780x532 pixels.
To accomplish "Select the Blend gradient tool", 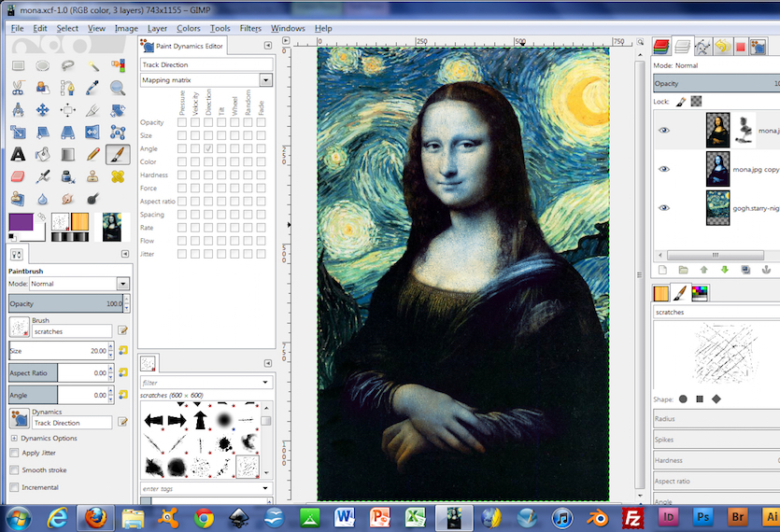I will [67, 155].
